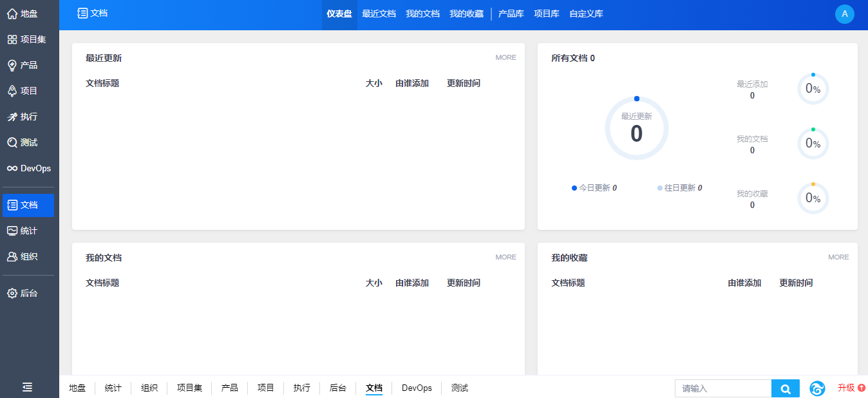
Task: Click the 最近更新 circular progress ring
Action: 636,129
